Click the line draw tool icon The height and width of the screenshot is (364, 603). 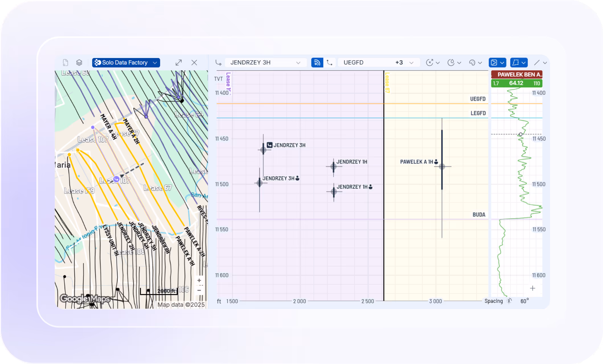click(x=537, y=63)
